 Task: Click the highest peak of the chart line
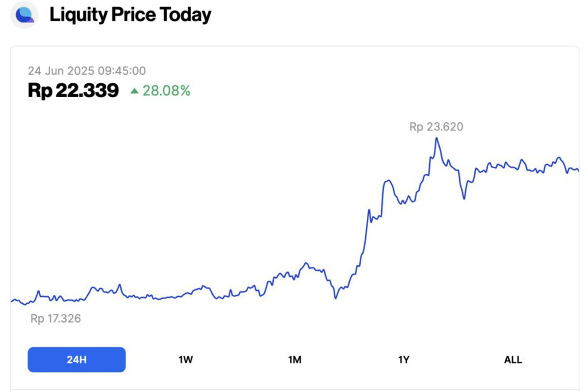pyautogui.click(x=437, y=138)
